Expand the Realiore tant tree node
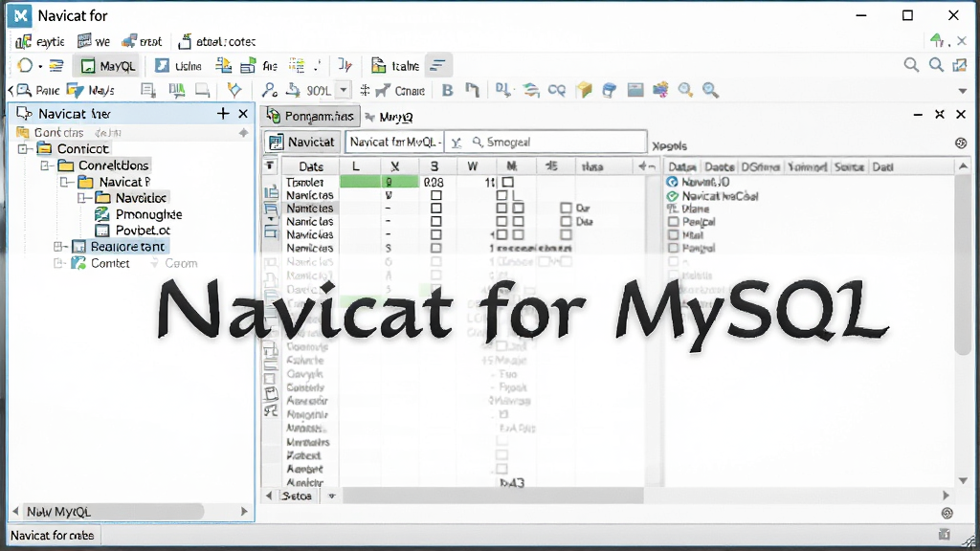 tap(57, 247)
